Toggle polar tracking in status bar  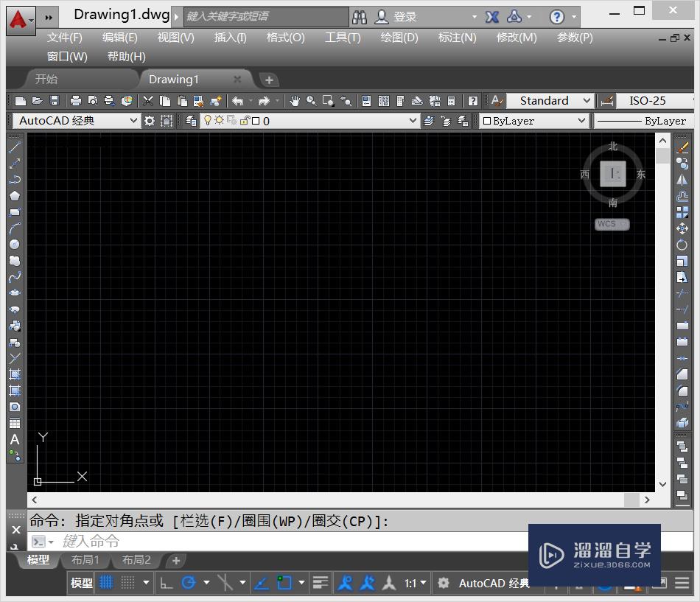point(189,583)
